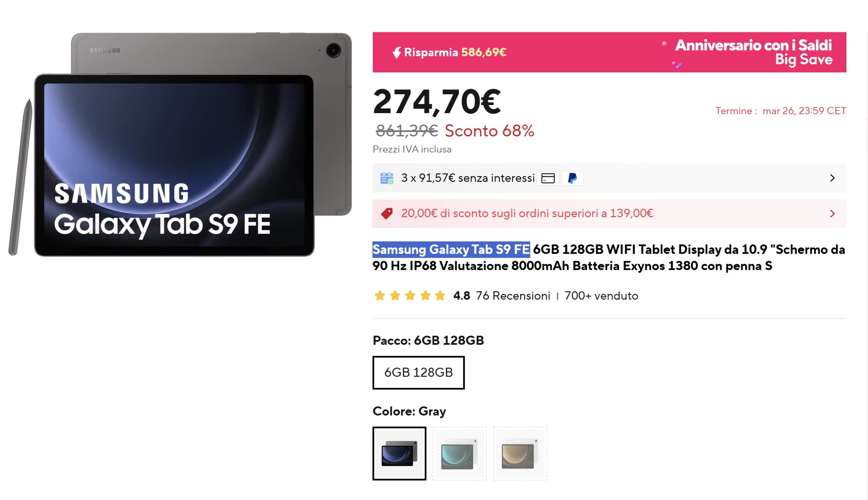Open the 76 Recensioni reviews link
This screenshot has height=500, width=868.
click(513, 296)
